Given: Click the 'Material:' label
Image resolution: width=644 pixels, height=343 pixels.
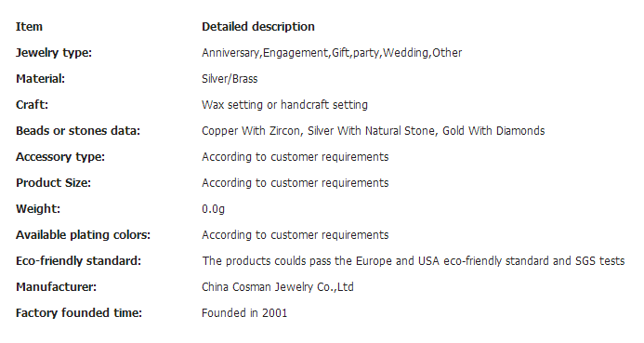Looking at the screenshot, I should point(40,79).
